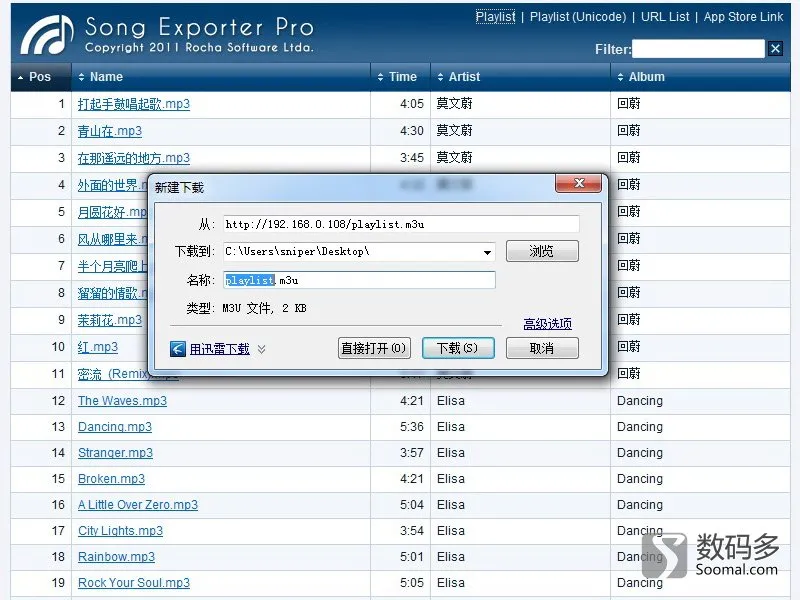This screenshot has height=600, width=800.
Task: Open song The Waves.mp3
Action: 122,401
